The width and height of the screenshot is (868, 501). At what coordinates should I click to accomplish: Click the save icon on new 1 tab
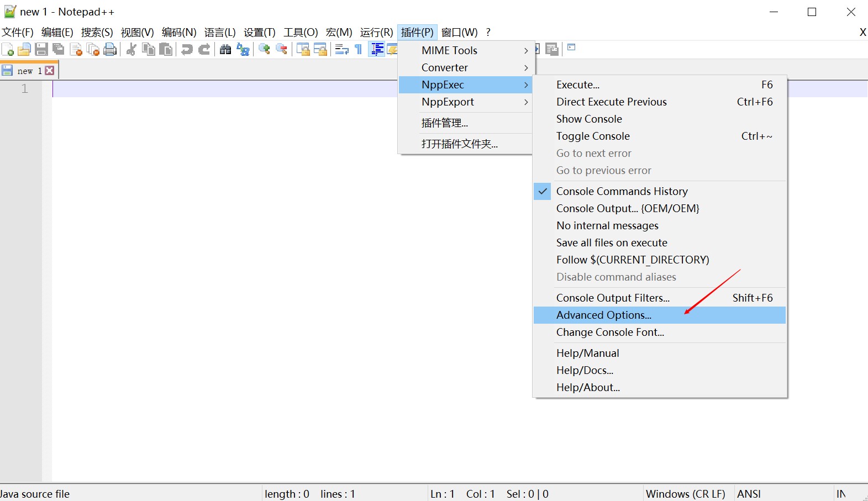tap(7, 71)
